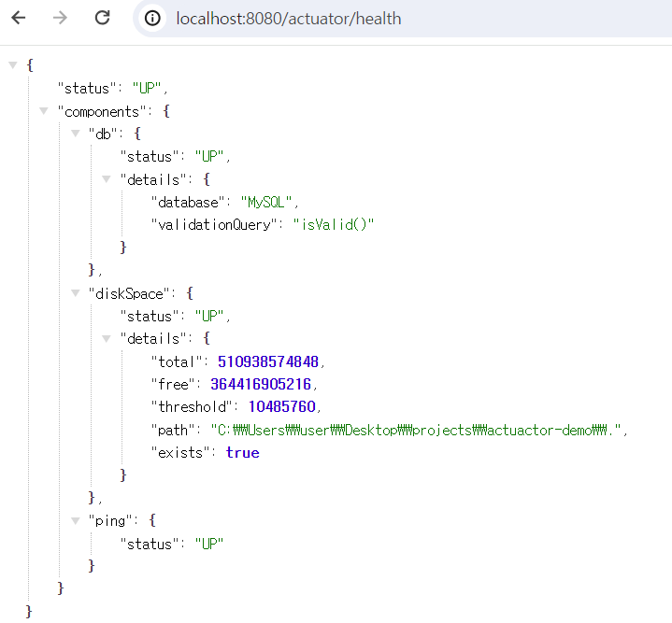
Task: Click the exists value true
Action: pos(243,453)
